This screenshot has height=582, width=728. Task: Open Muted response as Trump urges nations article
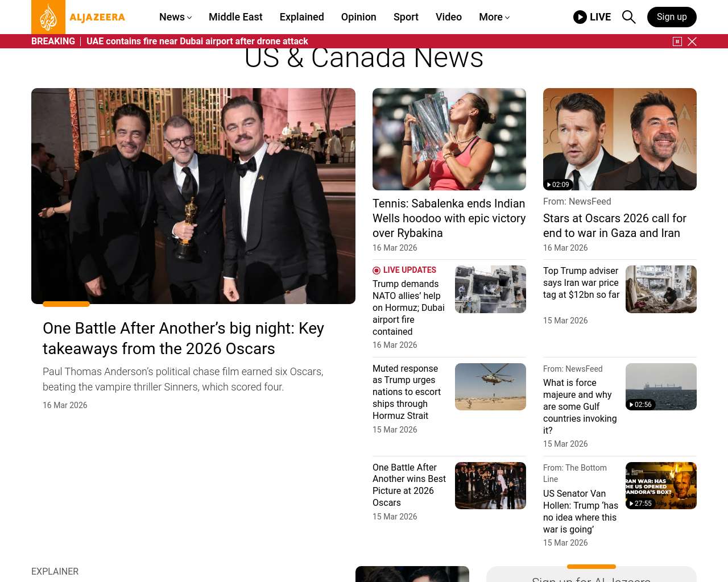(407, 392)
